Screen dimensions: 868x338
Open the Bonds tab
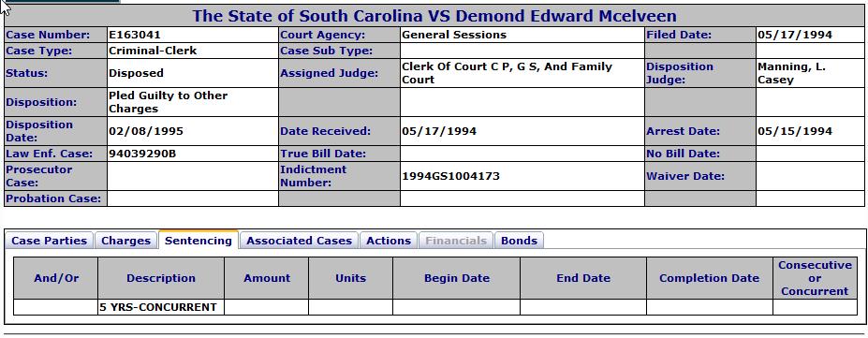(x=520, y=241)
